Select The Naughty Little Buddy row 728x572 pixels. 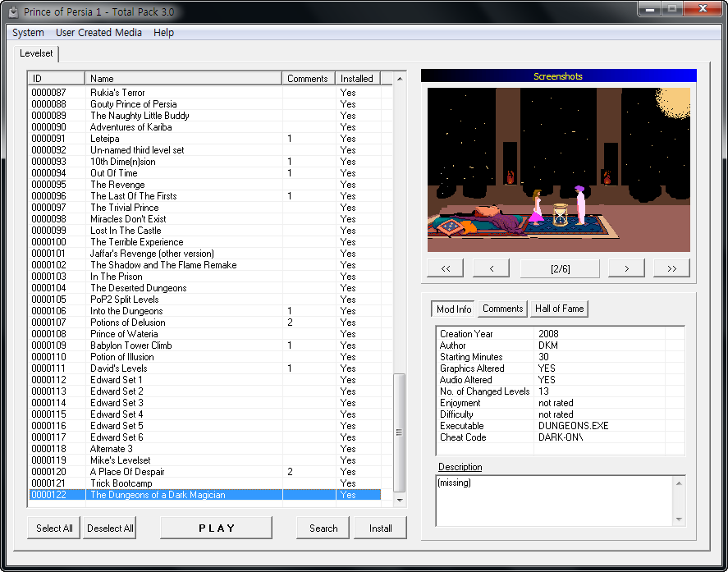coord(204,116)
